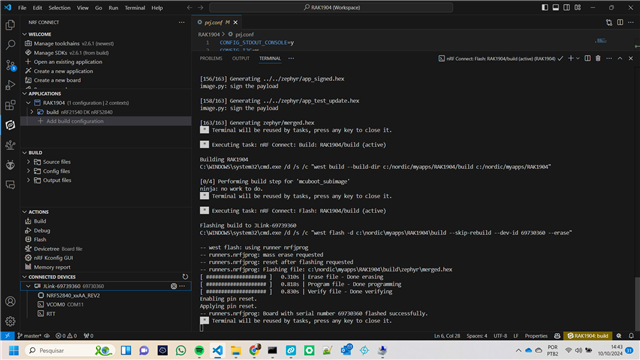Open the Explorer view in activity bar
This screenshot has height=360, width=640.
(x=10, y=25)
